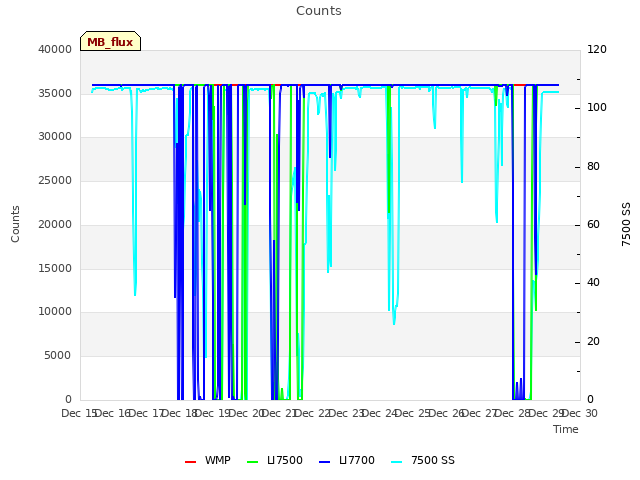The height and width of the screenshot is (480, 640).
Task: Click the Dec 22 date tick label
Action: tap(313, 413)
